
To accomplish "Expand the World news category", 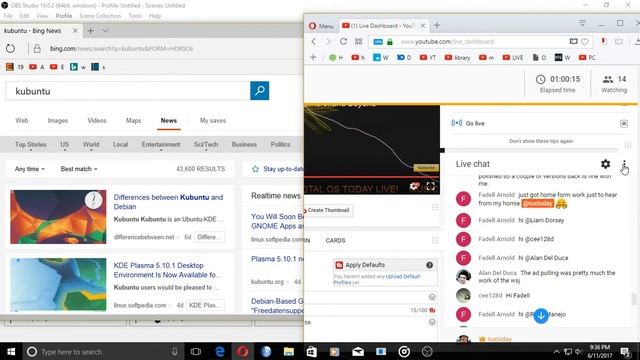I will pyautogui.click(x=91, y=144).
